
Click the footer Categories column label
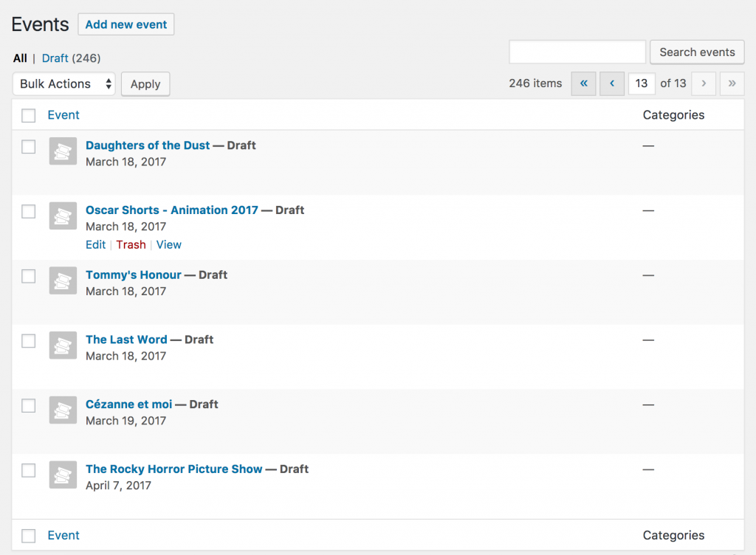(673, 535)
